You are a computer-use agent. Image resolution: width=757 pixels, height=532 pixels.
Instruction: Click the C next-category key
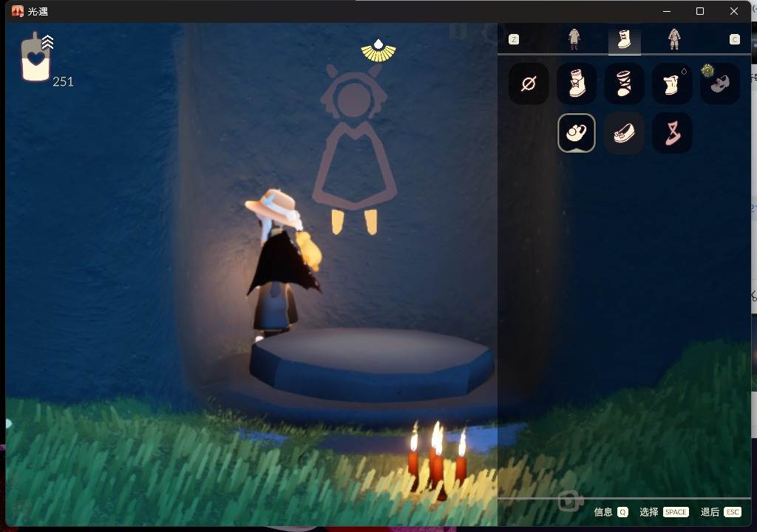[734, 40]
